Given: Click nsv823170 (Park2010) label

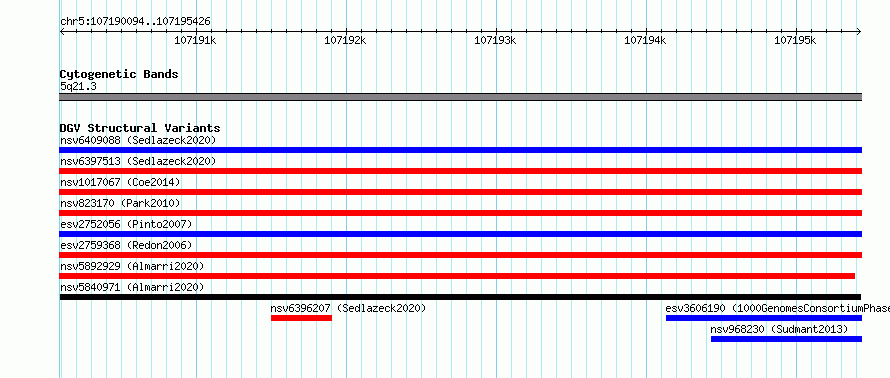Looking at the screenshot, I should coord(120,203).
